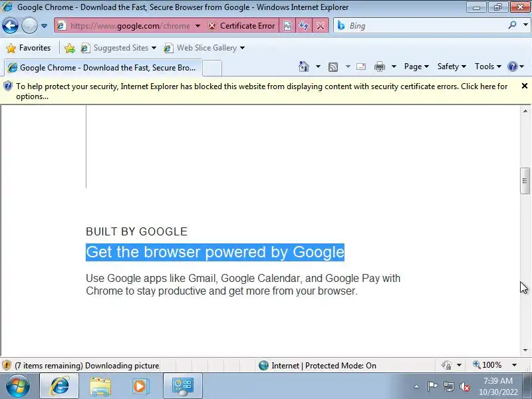This screenshot has height=399, width=532.
Task: Open a new blank tab
Action: pos(212,68)
